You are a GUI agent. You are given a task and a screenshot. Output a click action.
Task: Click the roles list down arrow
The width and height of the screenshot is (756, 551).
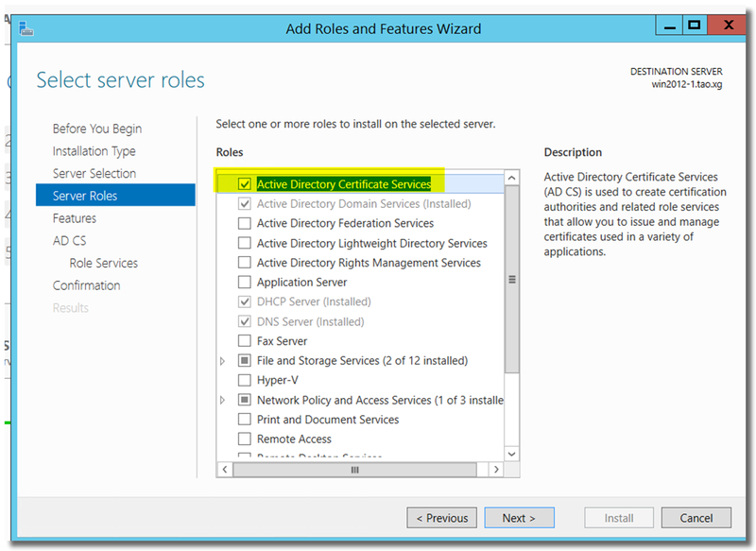coord(511,454)
